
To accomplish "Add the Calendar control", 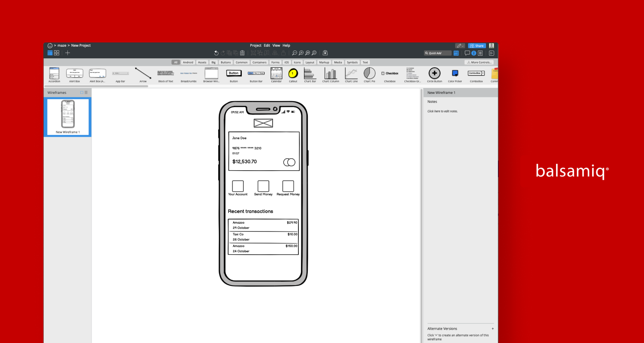I will (x=276, y=75).
